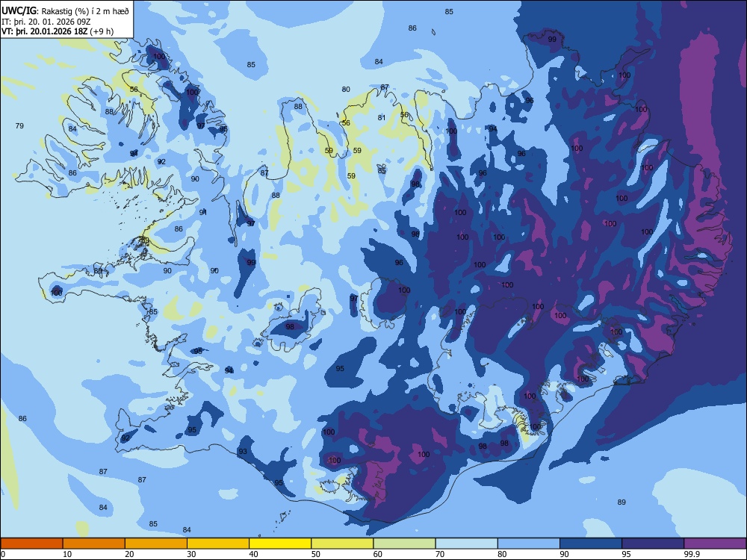Click the '93' humidity value on the map
Screen dimensions: 747x560
243,451
